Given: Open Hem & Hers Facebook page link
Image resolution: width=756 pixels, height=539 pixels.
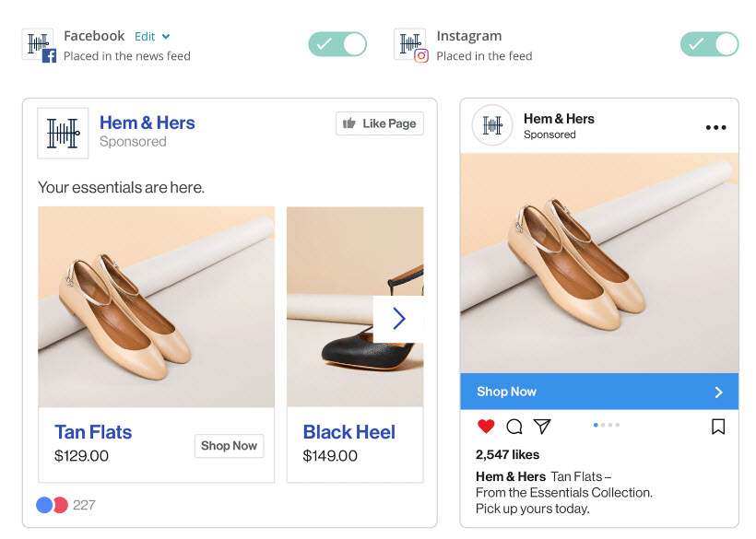Looking at the screenshot, I should click(x=147, y=123).
